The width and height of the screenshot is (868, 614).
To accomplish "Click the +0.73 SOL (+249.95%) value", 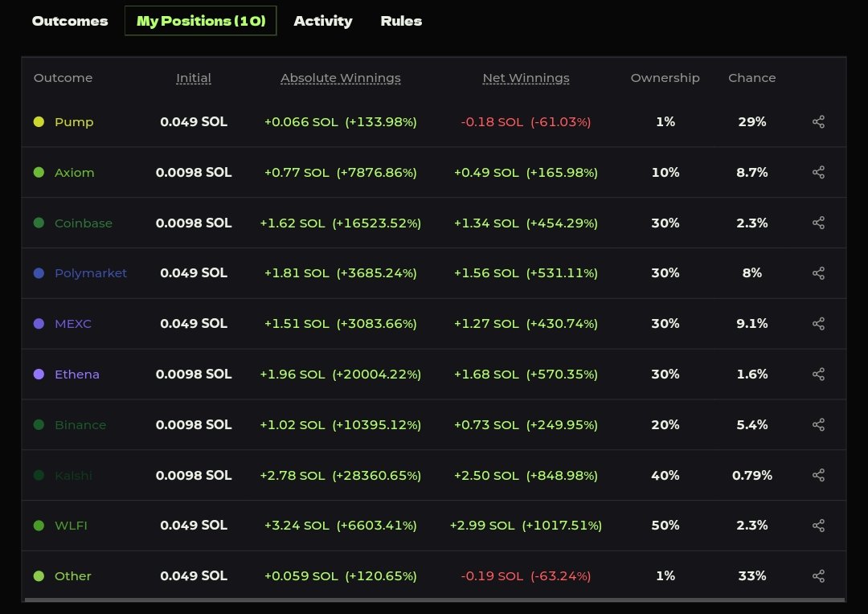I will [526, 425].
